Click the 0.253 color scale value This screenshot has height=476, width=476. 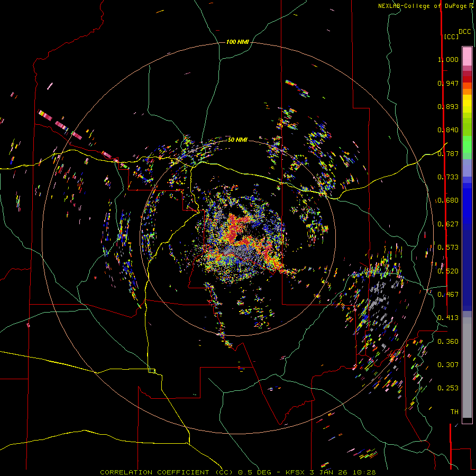[448, 388]
